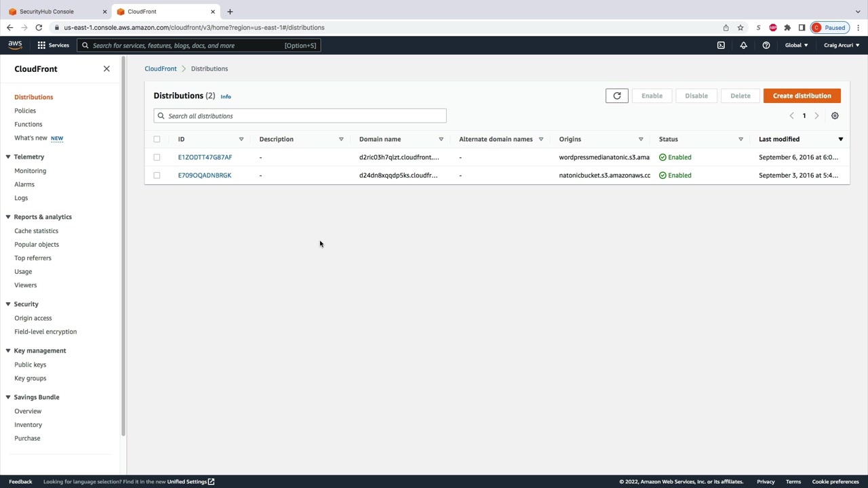Open the AdBlock extension icon
868x488 pixels.
pos(773,28)
